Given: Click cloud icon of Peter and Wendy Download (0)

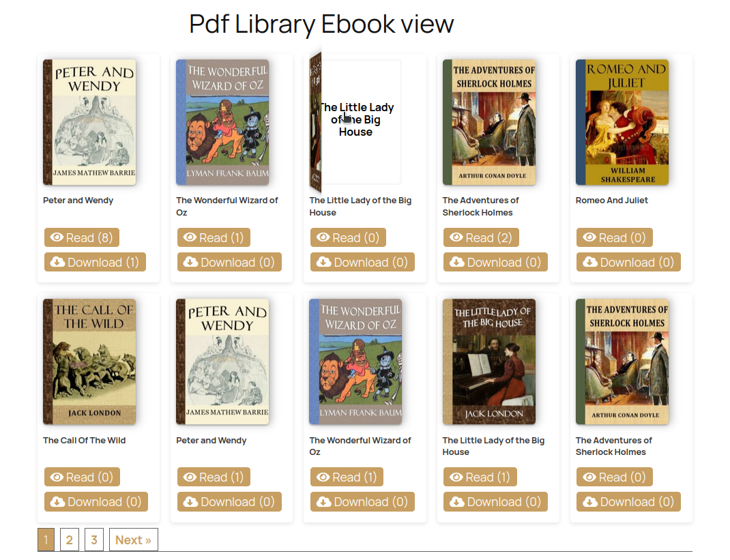Looking at the screenshot, I should point(190,502).
